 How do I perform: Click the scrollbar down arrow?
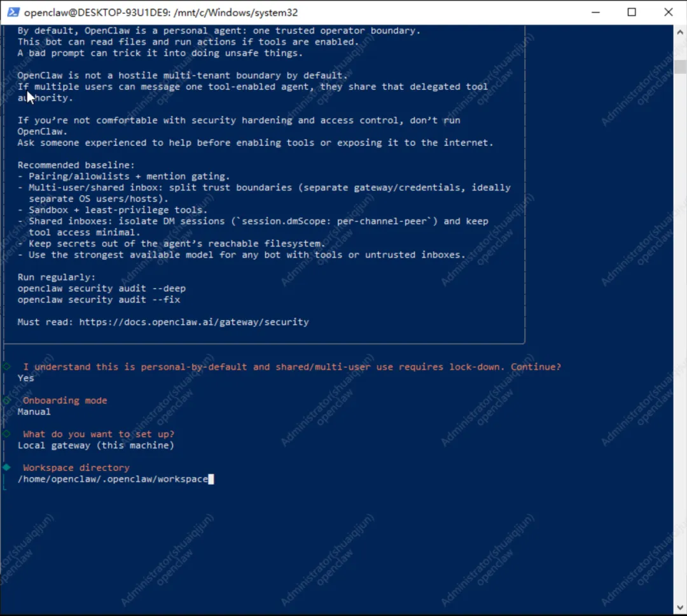(680, 608)
